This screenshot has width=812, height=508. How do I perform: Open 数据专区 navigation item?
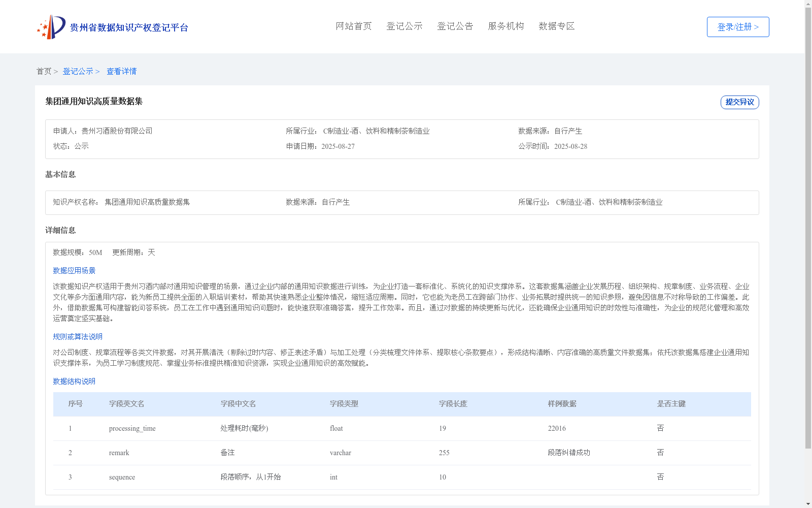click(557, 26)
